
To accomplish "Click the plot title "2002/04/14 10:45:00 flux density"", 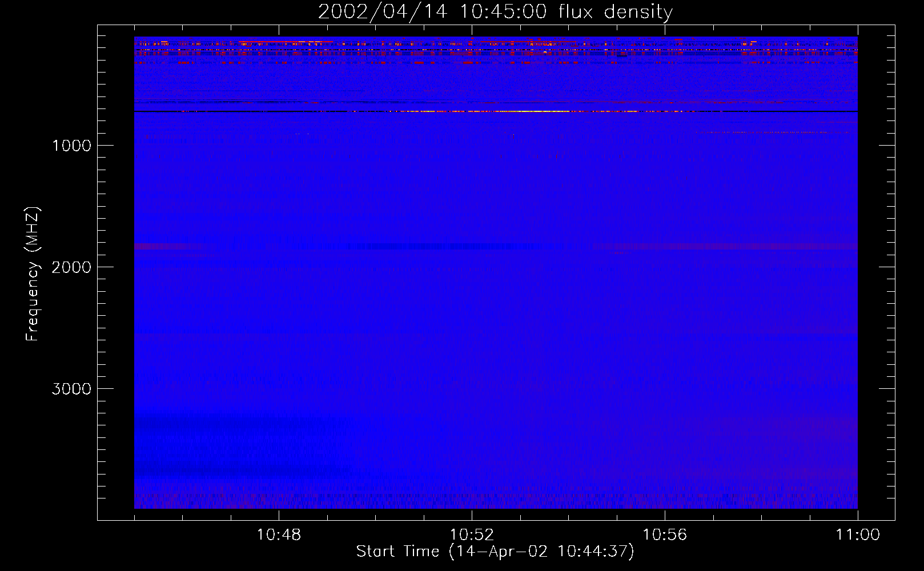I will (495, 12).
